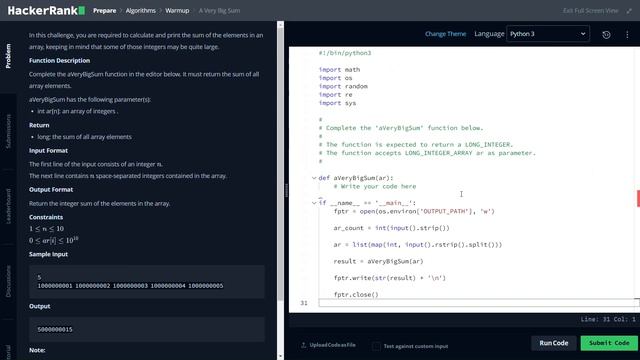640x360 pixels.
Task: Click the 'import sys' line
Action: click(x=337, y=103)
